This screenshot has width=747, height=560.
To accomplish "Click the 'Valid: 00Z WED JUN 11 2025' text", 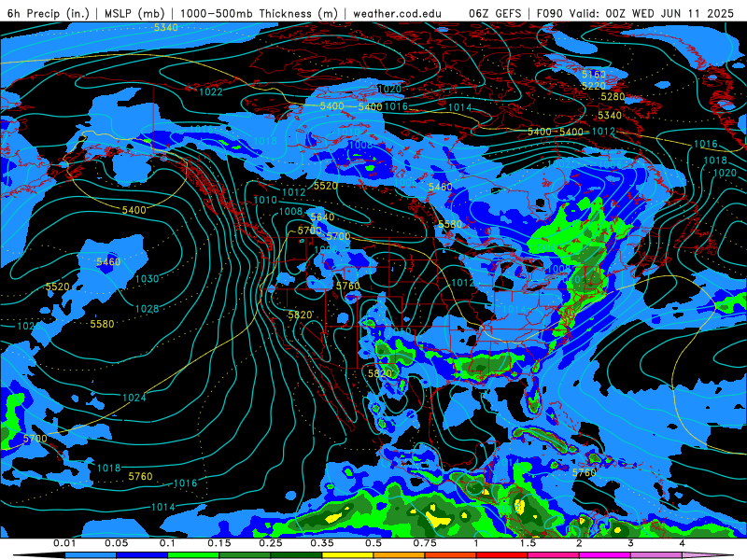I will coord(652,13).
